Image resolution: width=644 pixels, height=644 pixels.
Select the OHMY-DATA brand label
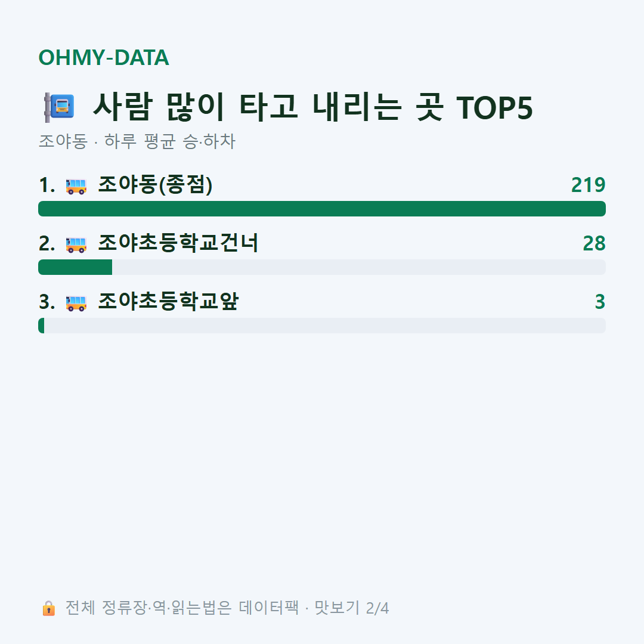point(104,57)
